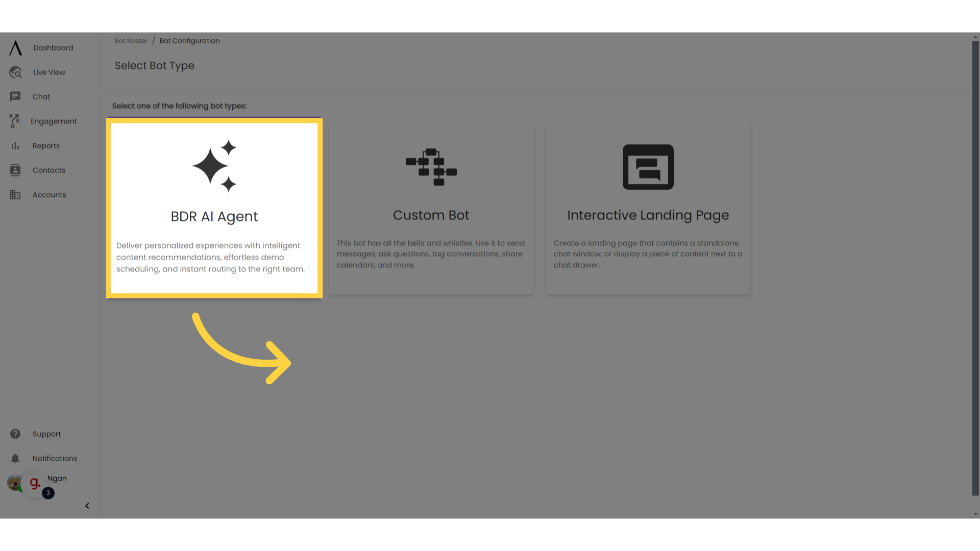Click the Bot Configuration breadcrumb

point(189,40)
